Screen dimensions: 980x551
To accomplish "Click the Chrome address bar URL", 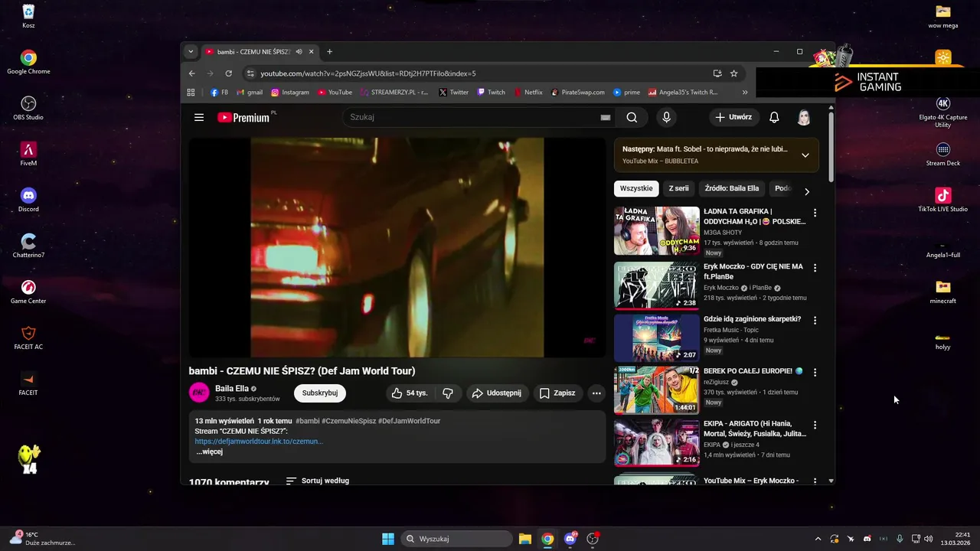I will 368,73.
